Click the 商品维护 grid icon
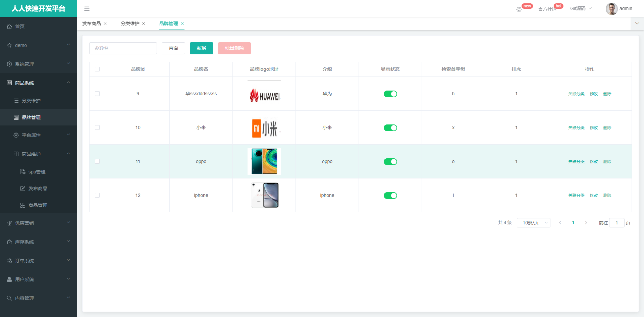 16,154
